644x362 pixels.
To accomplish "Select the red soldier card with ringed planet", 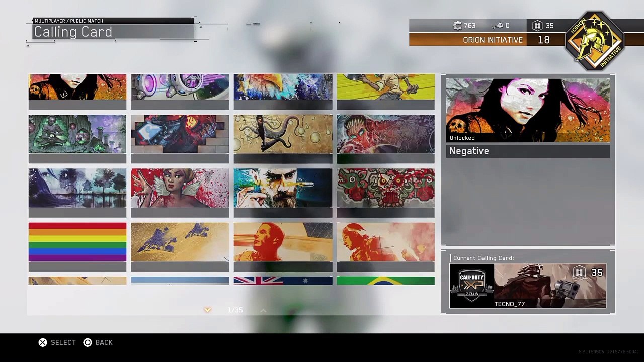I will (283, 247).
